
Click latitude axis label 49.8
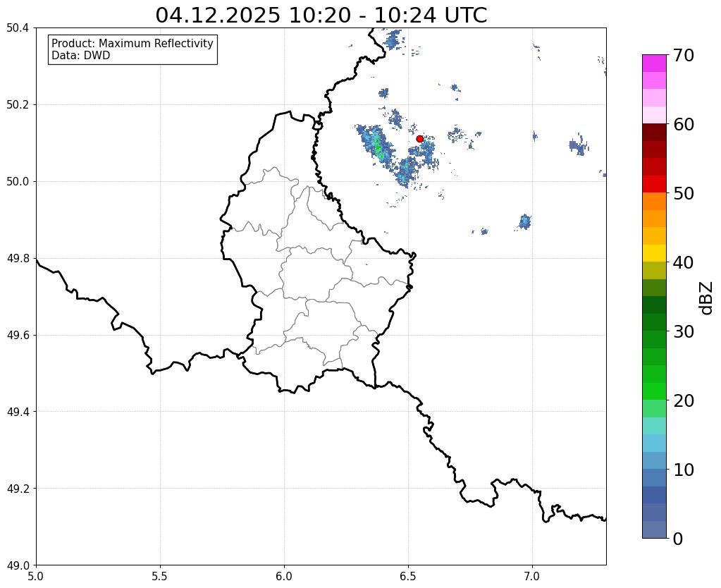[x=18, y=259]
